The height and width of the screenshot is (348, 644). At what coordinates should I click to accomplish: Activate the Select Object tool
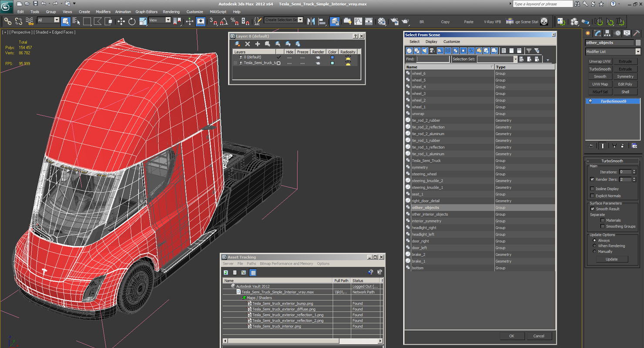pyautogui.click(x=66, y=21)
